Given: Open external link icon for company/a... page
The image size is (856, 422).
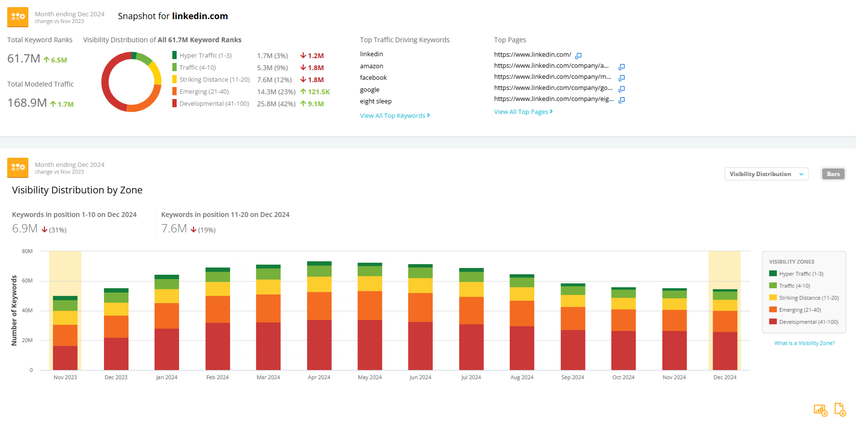Looking at the screenshot, I should 621,67.
